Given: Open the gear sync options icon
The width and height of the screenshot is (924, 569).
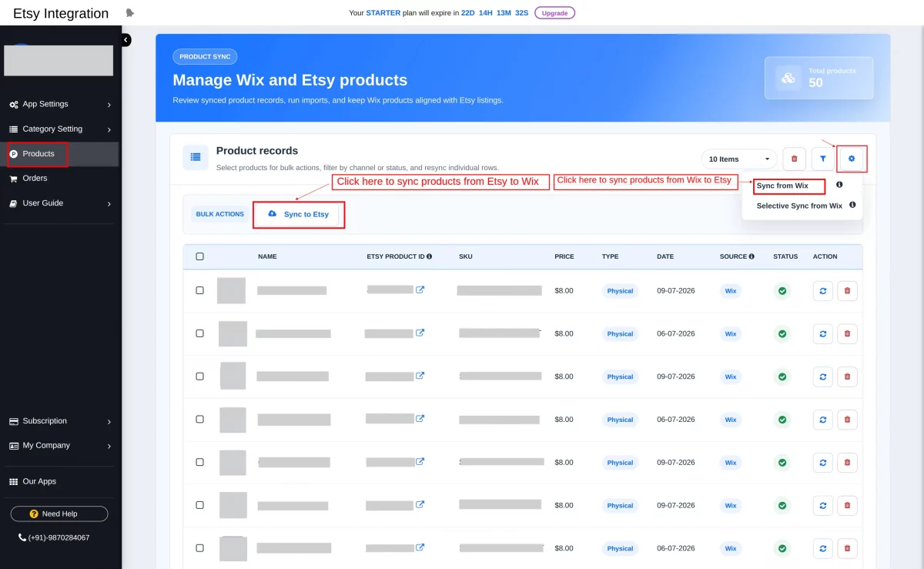Looking at the screenshot, I should pyautogui.click(x=852, y=159).
